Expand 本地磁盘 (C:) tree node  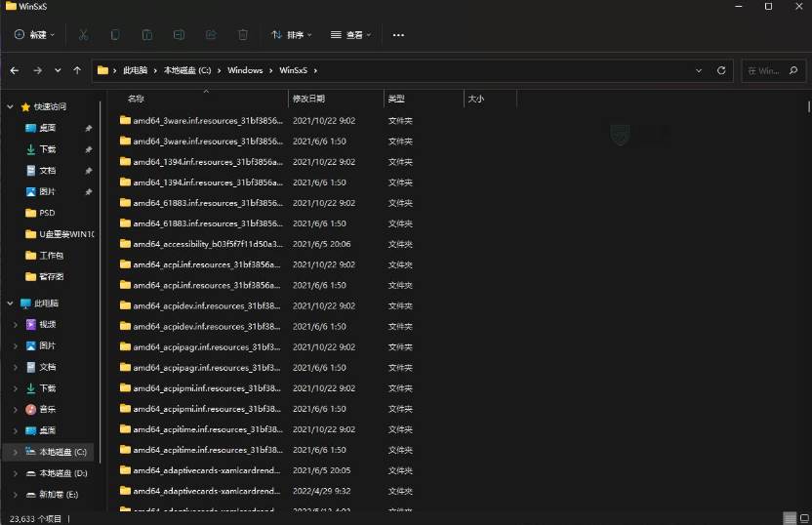click(x=15, y=452)
